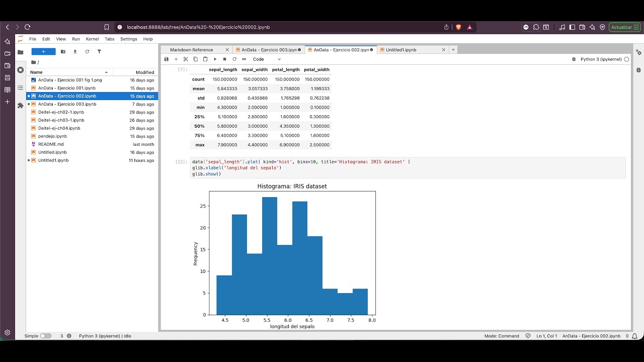
Task: Open the Edit menu
Action: [x=46, y=39]
